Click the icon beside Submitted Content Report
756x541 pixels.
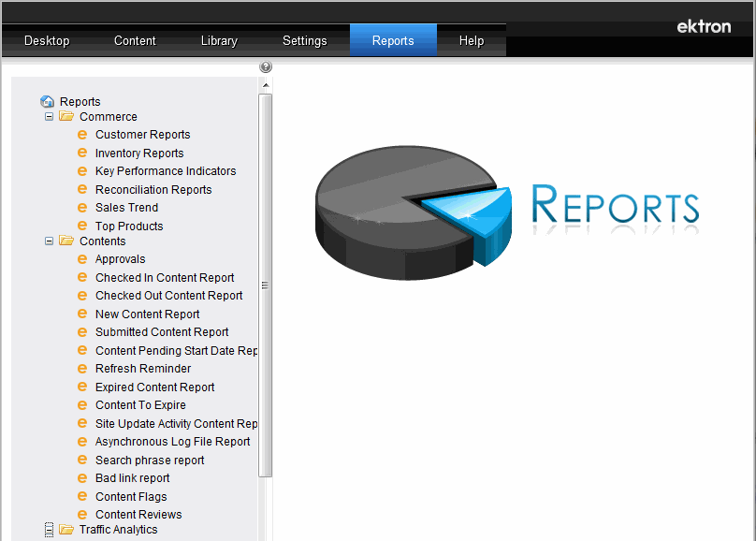tap(82, 332)
